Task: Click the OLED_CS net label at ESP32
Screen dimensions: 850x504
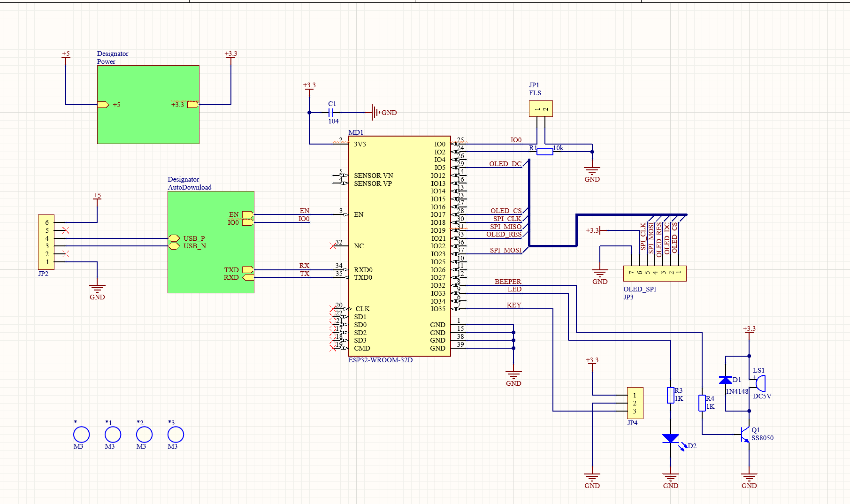Action: (x=506, y=211)
